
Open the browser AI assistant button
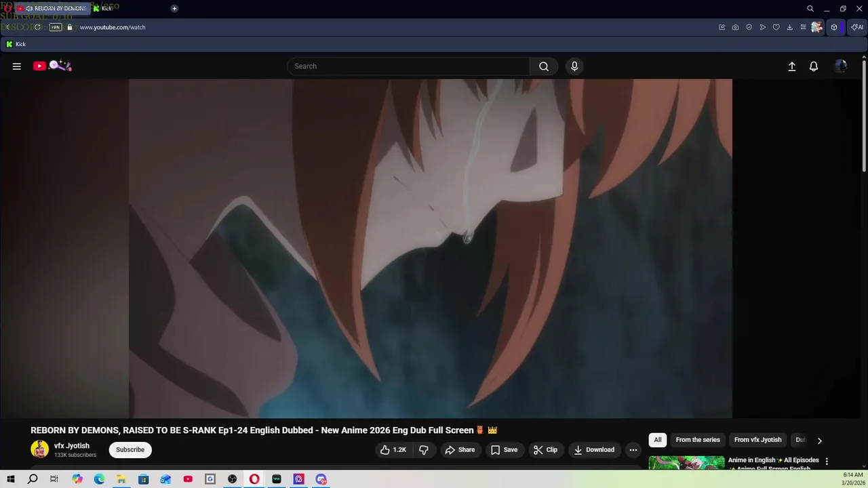click(858, 27)
